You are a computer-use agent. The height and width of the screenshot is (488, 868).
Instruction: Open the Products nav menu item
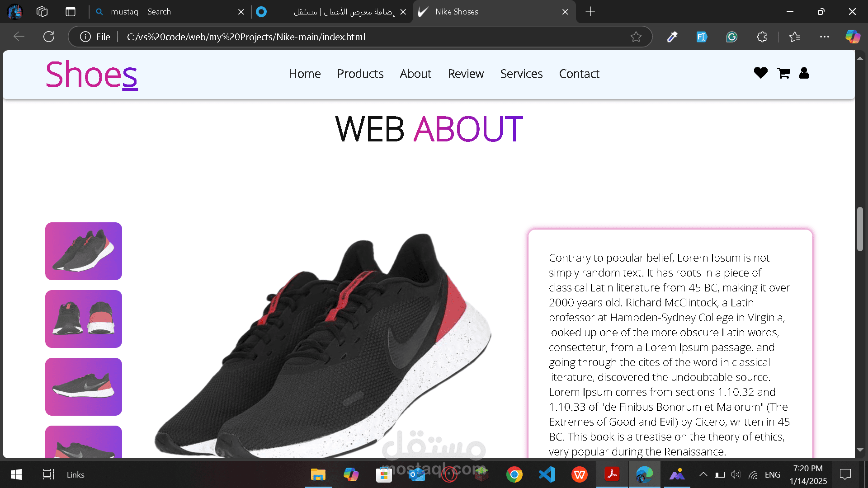coord(360,74)
